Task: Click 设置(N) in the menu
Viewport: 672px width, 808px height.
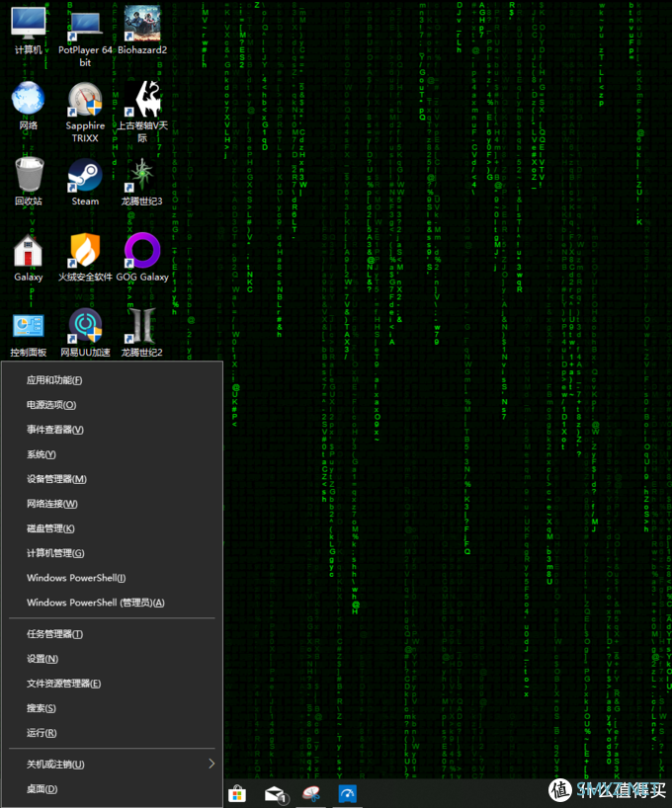Action: click(112, 659)
